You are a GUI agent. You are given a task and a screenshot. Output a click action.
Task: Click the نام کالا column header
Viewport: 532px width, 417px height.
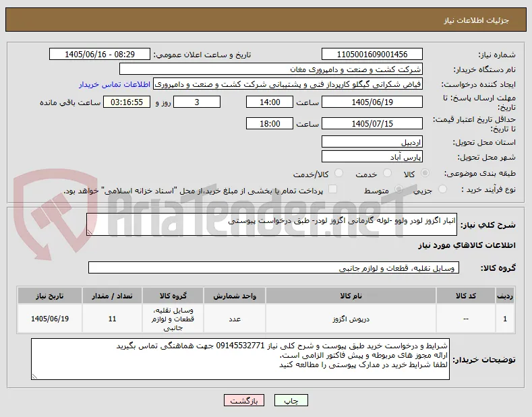click(351, 296)
